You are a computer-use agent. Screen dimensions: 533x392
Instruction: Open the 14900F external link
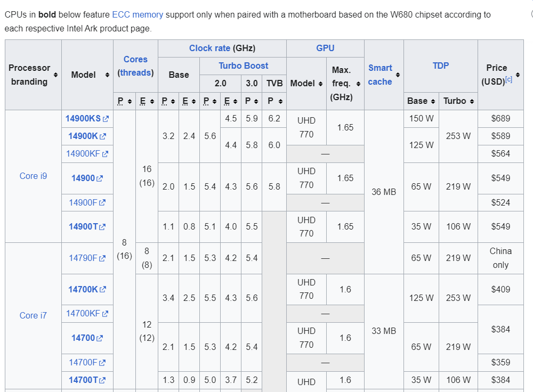coord(87,203)
